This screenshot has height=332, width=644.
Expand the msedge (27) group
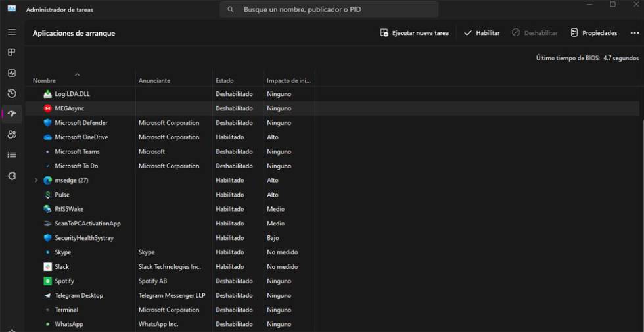coord(35,180)
